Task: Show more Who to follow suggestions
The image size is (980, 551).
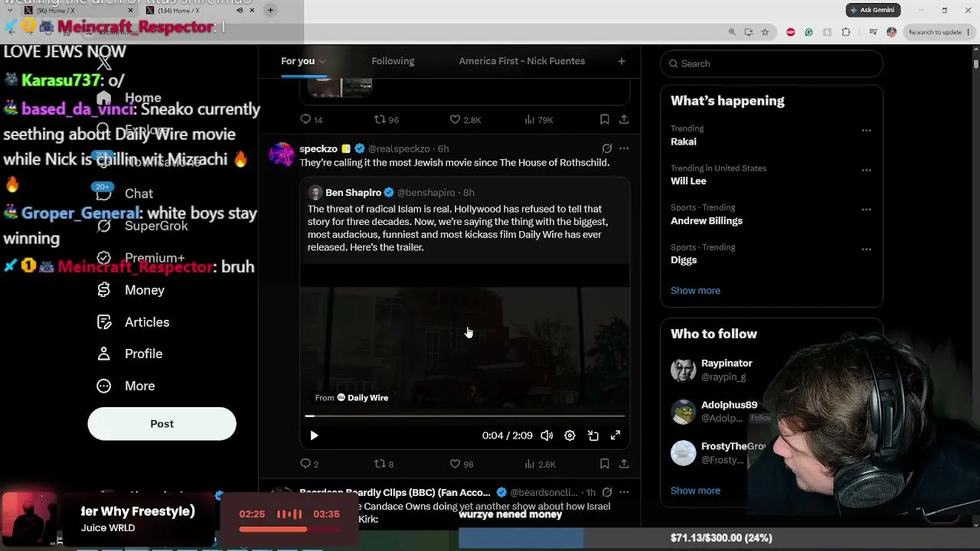Action: pos(695,491)
